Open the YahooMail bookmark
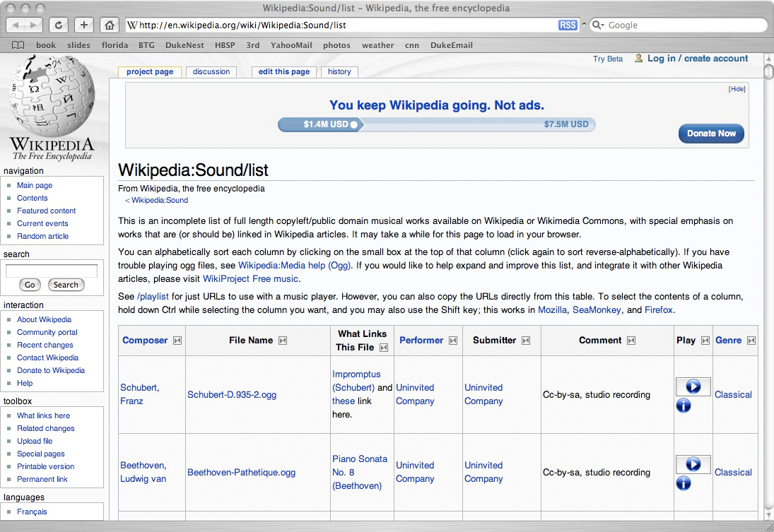 point(291,45)
